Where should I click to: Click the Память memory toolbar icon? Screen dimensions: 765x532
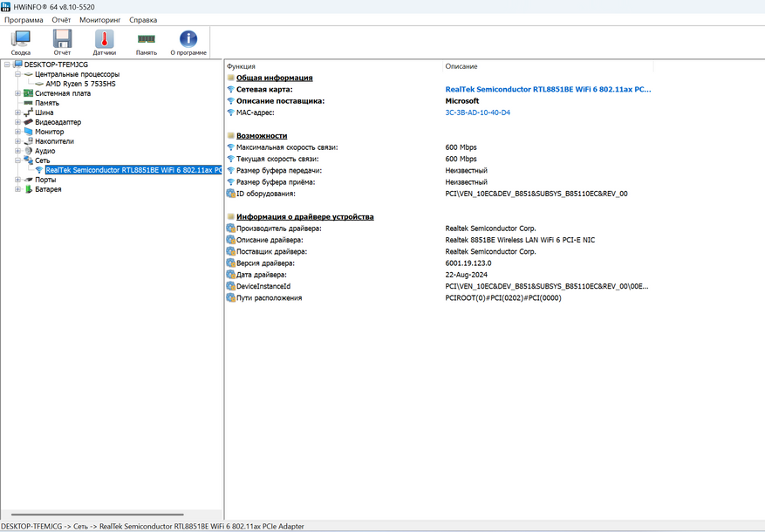tap(146, 38)
